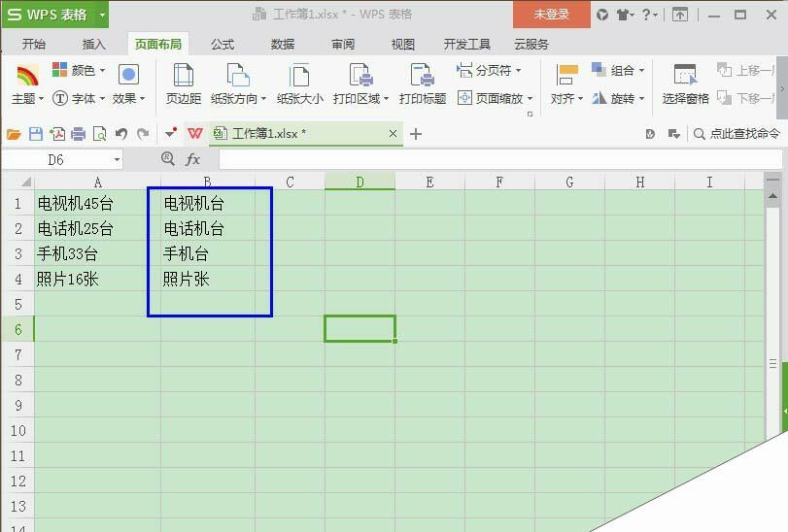
Task: Click the fx insert function icon
Action: point(193,159)
